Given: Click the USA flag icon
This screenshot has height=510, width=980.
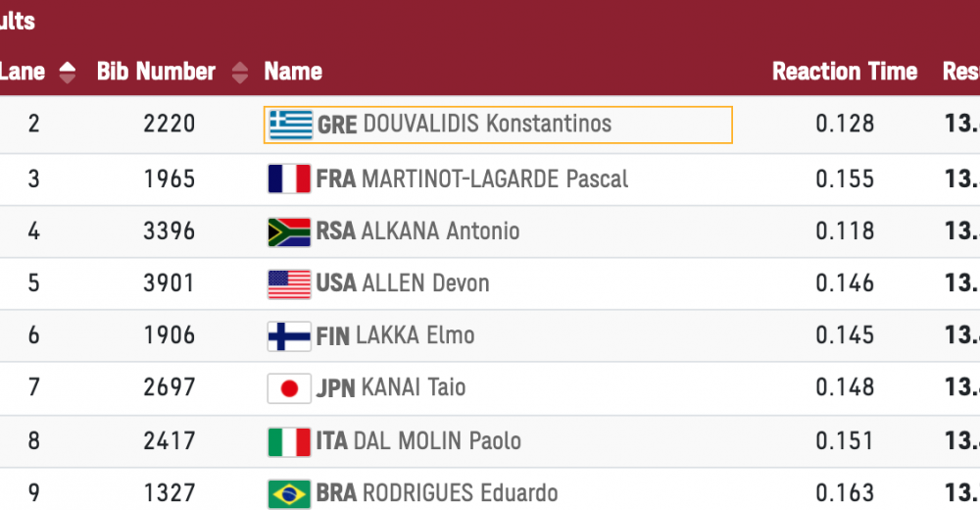Looking at the screenshot, I should point(289,283).
